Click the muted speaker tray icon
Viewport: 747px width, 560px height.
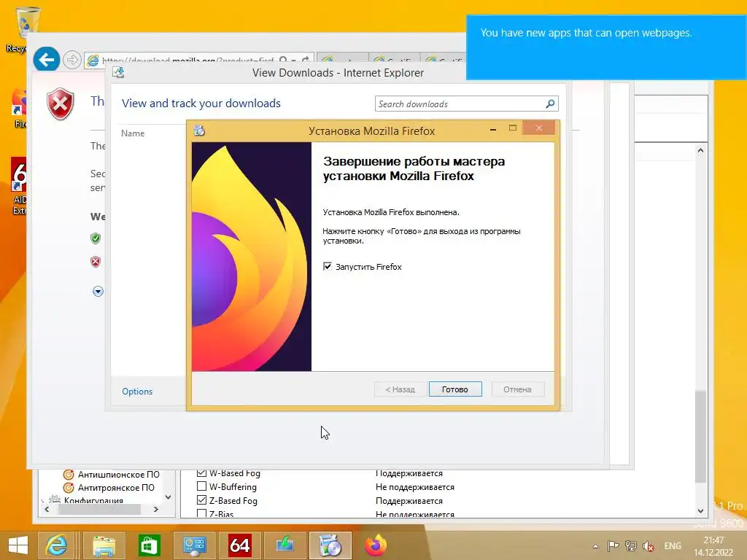point(648,546)
